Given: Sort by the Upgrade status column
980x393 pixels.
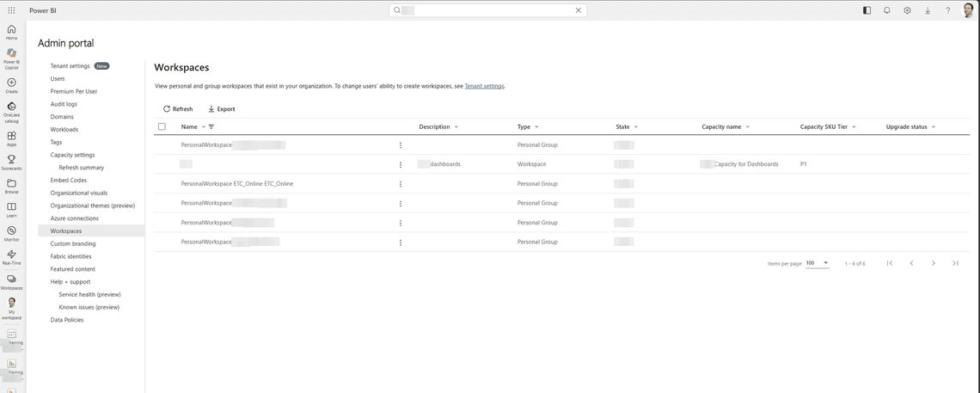Looking at the screenshot, I should (x=910, y=126).
